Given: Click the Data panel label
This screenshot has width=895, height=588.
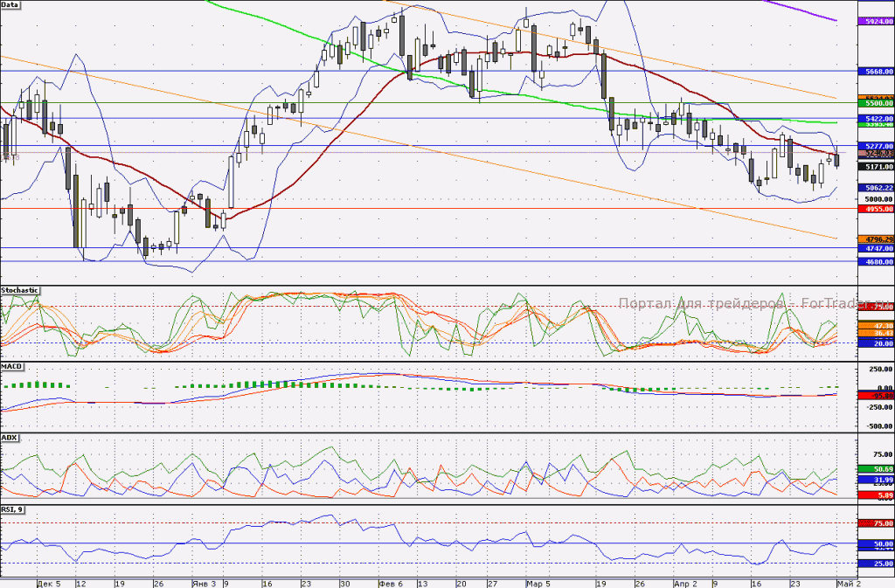Looking at the screenshot, I should click(x=10, y=4).
